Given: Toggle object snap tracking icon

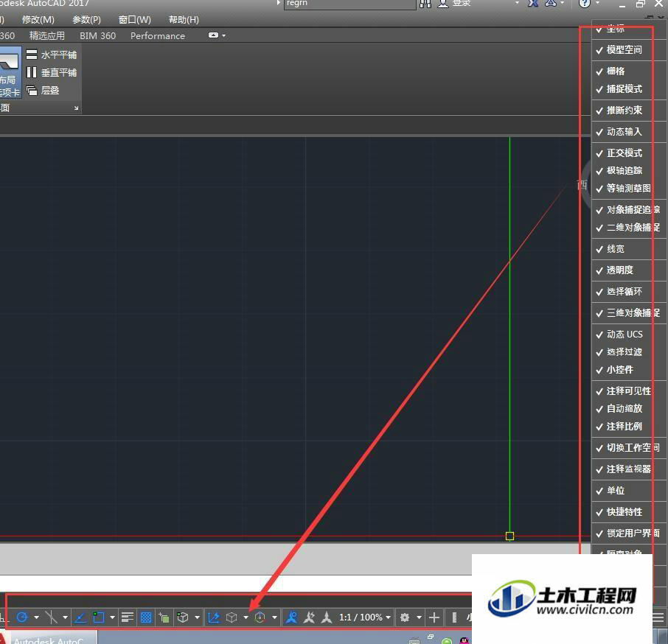Looking at the screenshot, I should pos(80,617).
